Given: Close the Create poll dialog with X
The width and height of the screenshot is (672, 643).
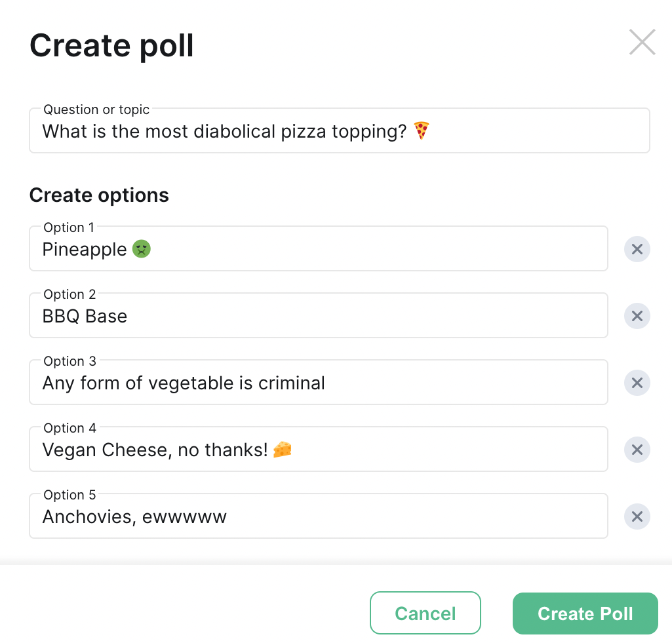Looking at the screenshot, I should point(642,42).
